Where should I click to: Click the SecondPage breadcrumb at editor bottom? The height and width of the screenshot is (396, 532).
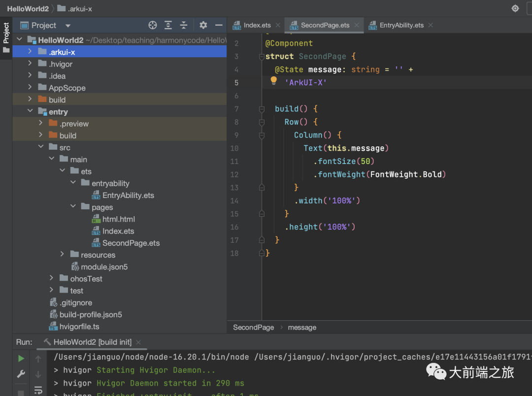[x=253, y=328]
